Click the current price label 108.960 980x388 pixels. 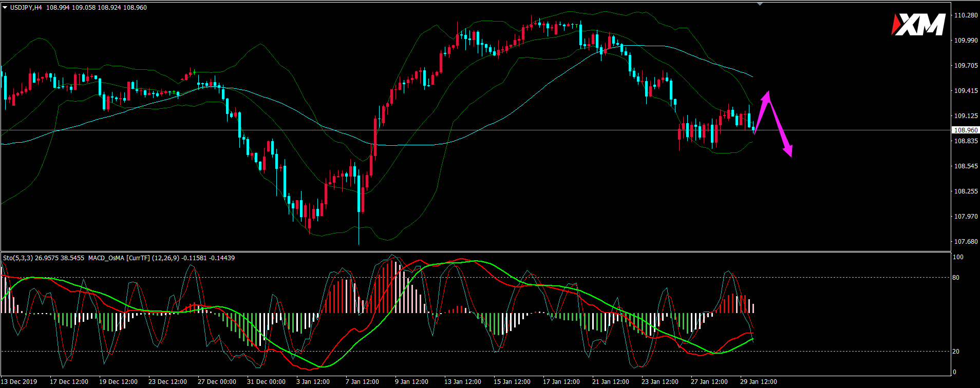pyautogui.click(x=966, y=130)
